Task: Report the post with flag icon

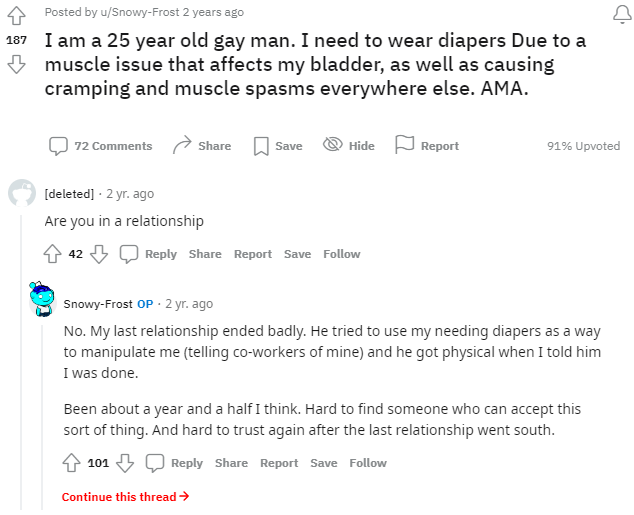Action: 427,146
